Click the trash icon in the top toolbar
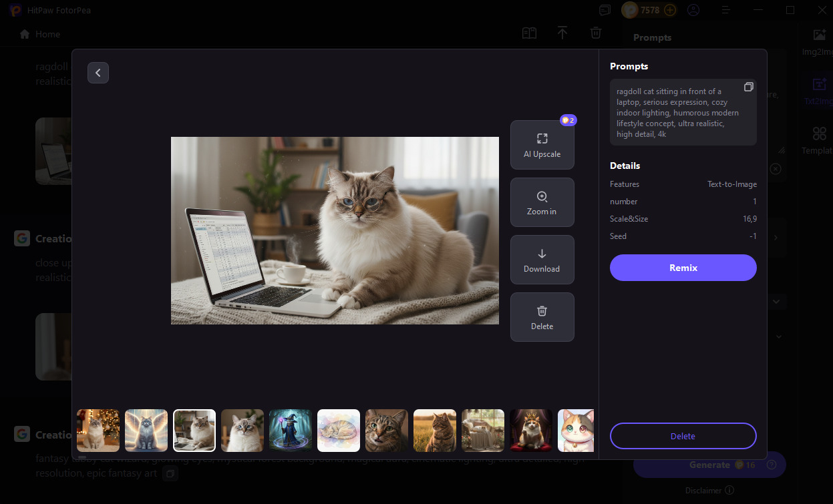This screenshot has height=504, width=833. 595,32
